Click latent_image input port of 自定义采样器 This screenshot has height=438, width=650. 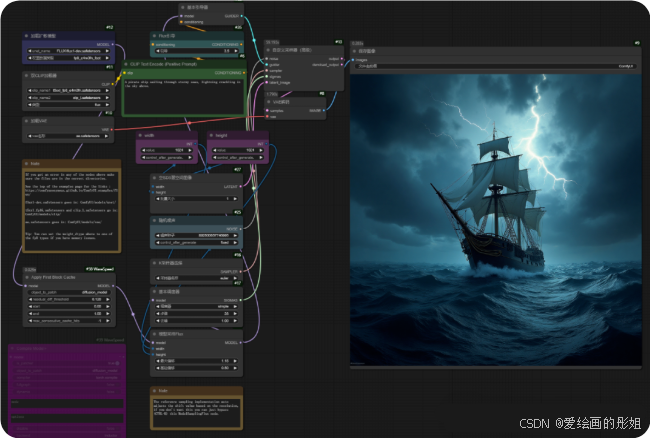click(267, 82)
